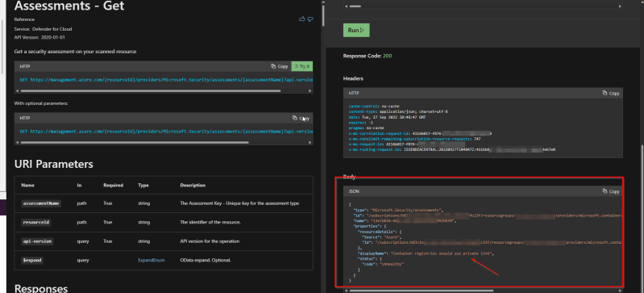The height and width of the screenshot is (293, 644).
Task: Click the Headers section label
Action: 353,78
